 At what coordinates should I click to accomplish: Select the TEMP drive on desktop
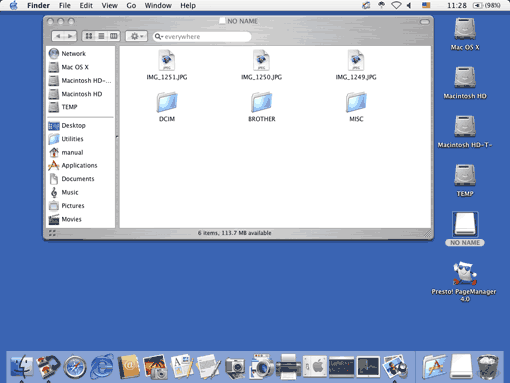tap(465, 175)
